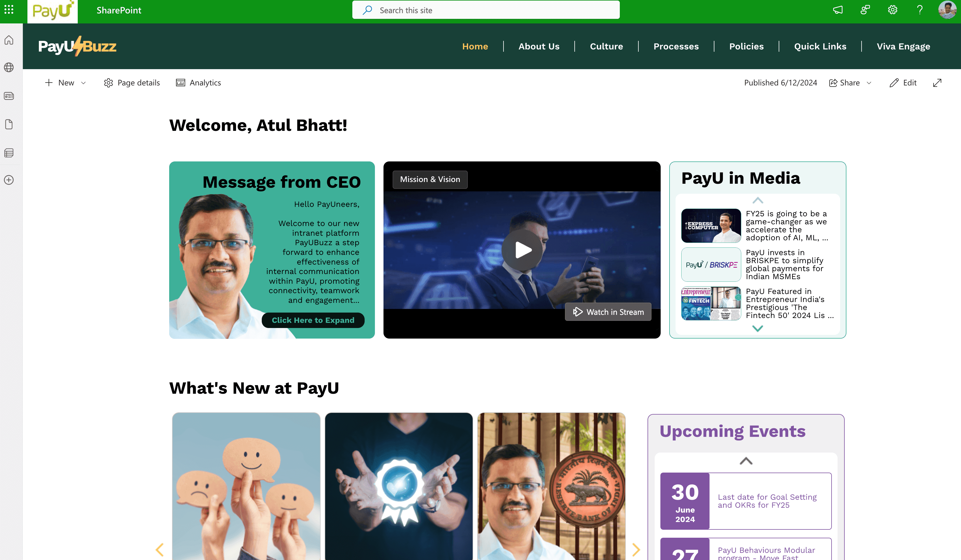Open My news icon in sidebar

(x=9, y=96)
